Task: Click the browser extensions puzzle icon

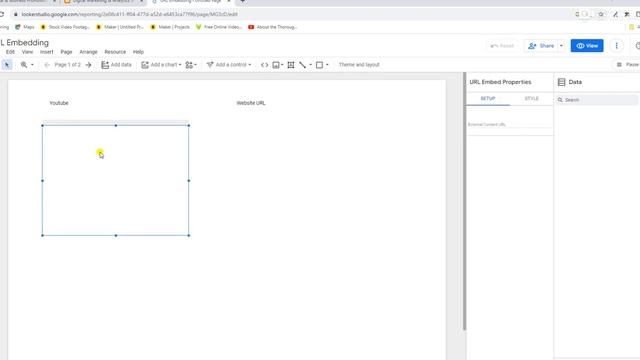Action: [627, 14]
